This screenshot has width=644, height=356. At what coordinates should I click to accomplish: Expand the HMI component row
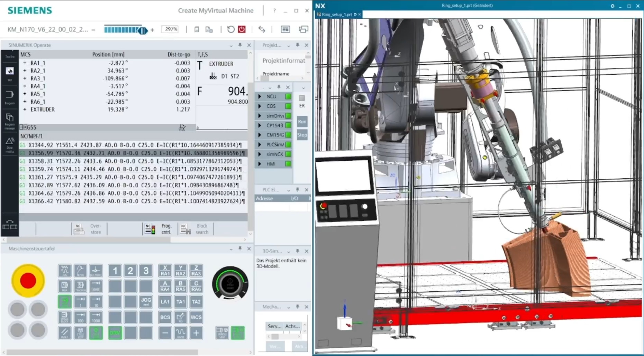tap(260, 164)
